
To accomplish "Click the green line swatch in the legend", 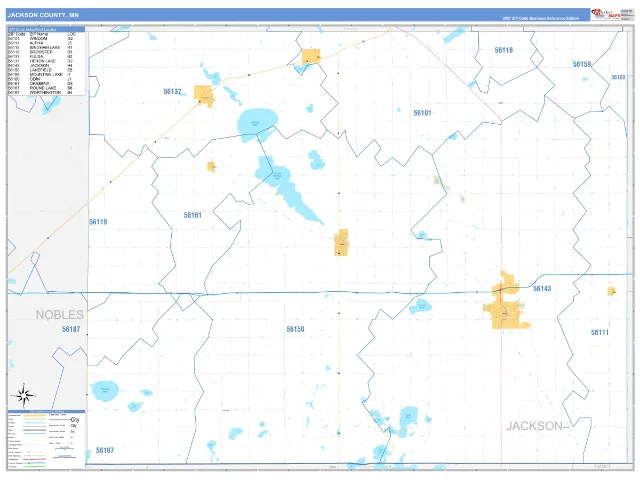I will (x=35, y=467).
